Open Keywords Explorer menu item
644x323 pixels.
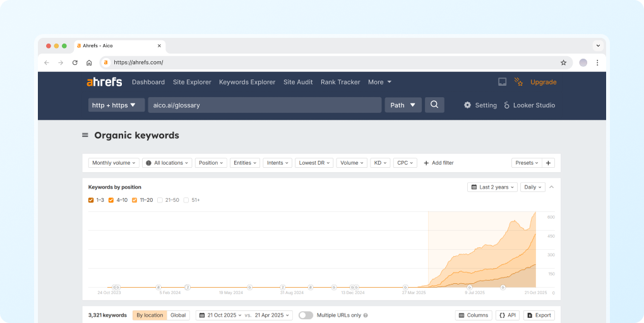click(247, 82)
